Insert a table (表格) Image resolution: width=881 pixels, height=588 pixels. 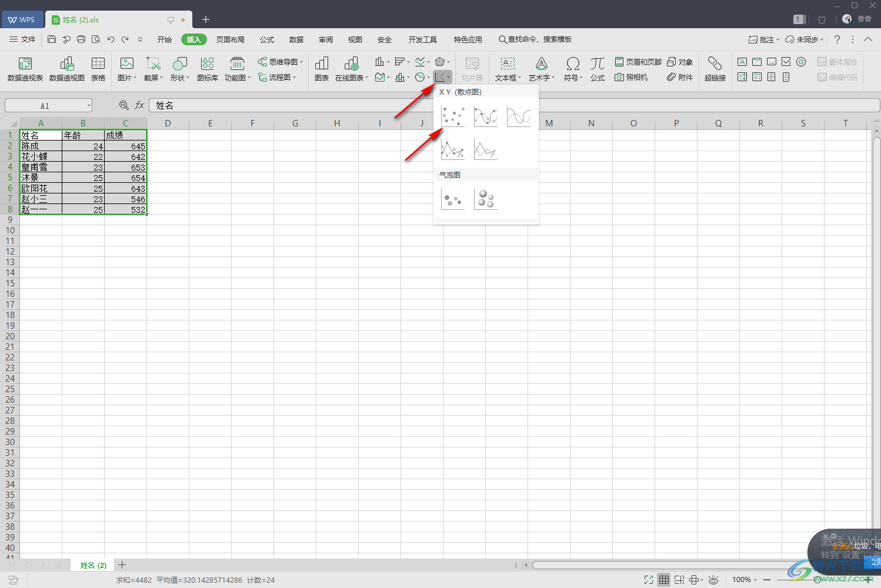pos(98,69)
